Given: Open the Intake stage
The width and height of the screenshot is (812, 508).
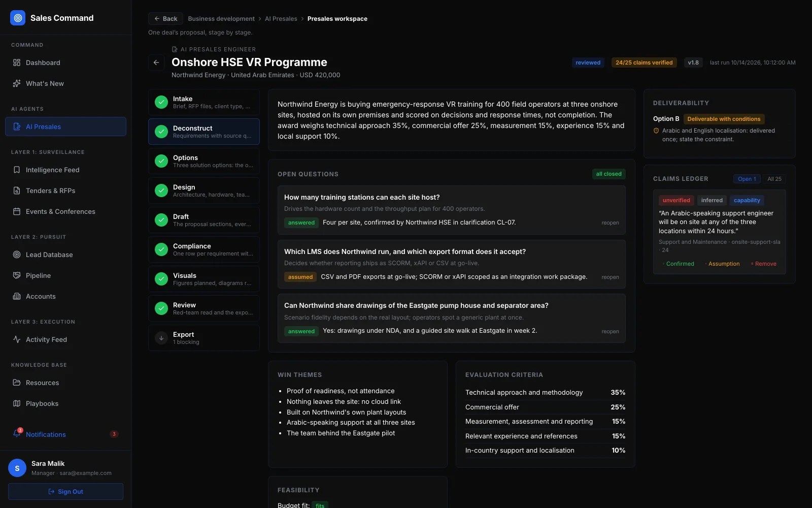Looking at the screenshot, I should coord(204,102).
